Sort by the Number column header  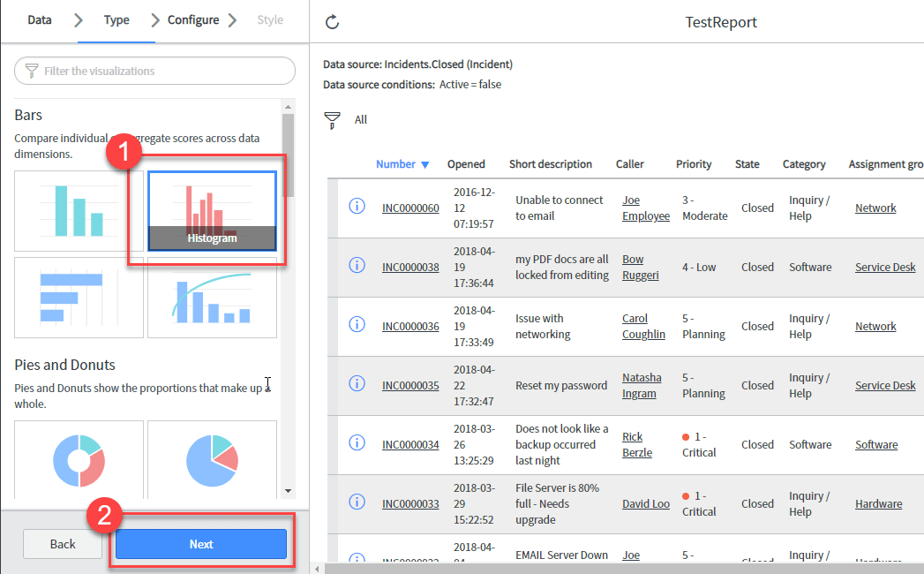pyautogui.click(x=395, y=164)
